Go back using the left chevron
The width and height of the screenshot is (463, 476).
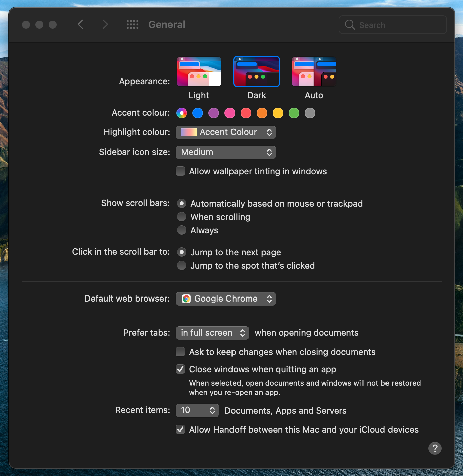click(x=80, y=24)
